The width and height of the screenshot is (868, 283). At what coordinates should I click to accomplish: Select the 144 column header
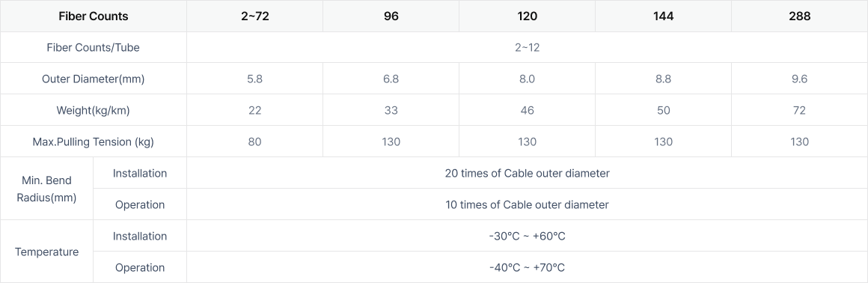pos(663,16)
